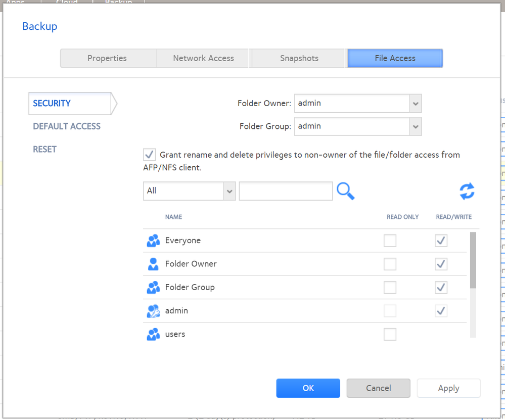Uncheck Read/Write for Everyone
Screen dimensions: 505x420
click(x=441, y=241)
